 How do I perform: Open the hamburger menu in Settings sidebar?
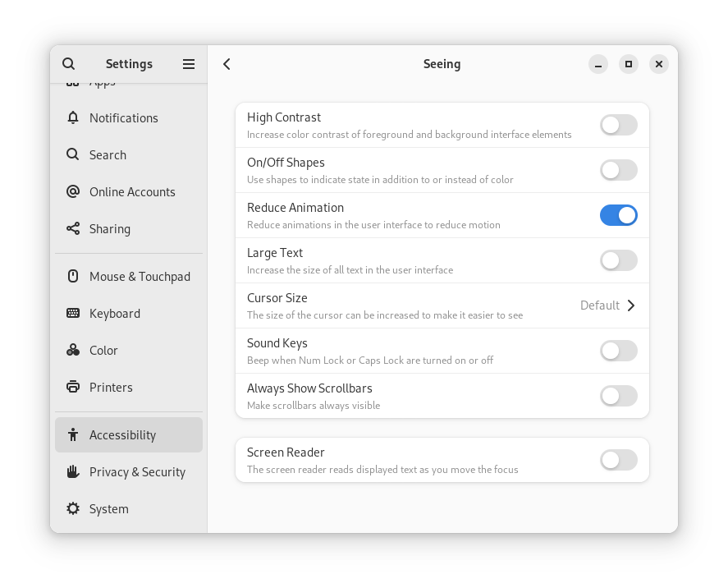pos(189,64)
